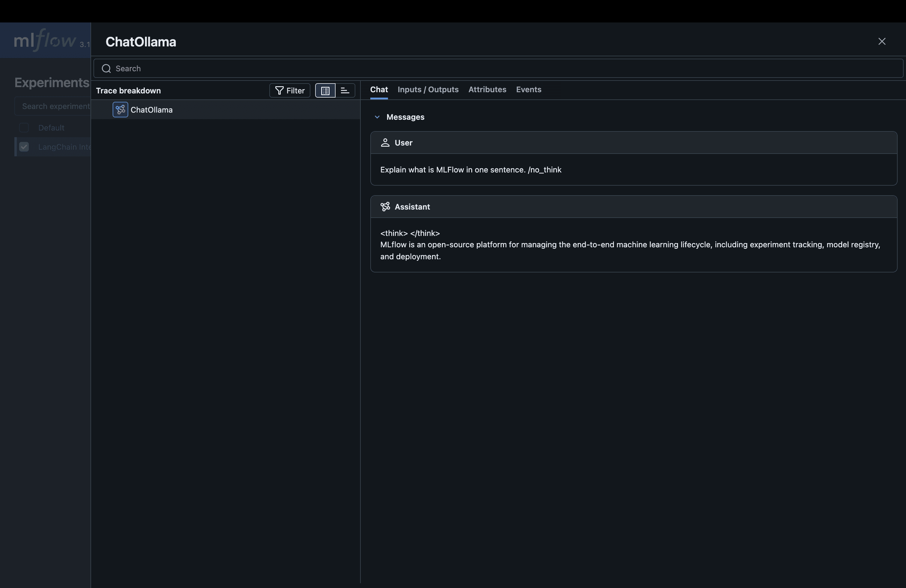The height and width of the screenshot is (588, 906).
Task: Click the LangChain experiment name
Action: click(64, 147)
